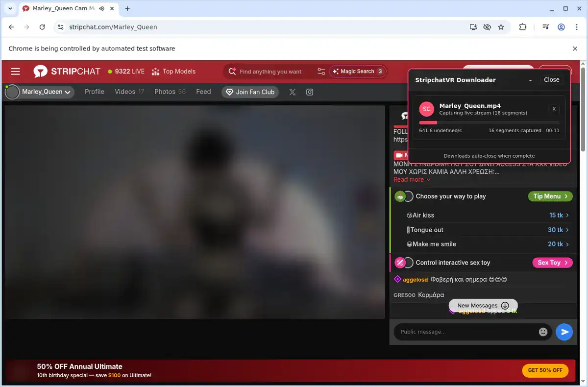This screenshot has height=387, width=588.
Task: Open the Tip Menu
Action: (x=550, y=196)
